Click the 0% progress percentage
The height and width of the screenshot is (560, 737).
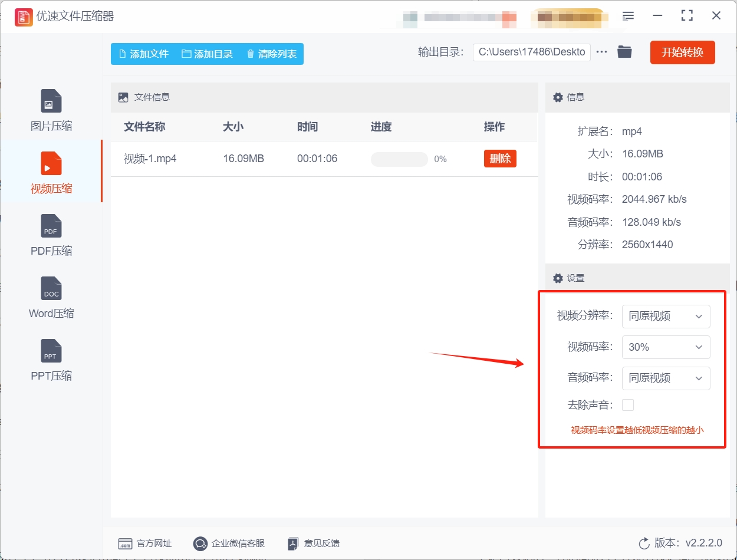(440, 159)
